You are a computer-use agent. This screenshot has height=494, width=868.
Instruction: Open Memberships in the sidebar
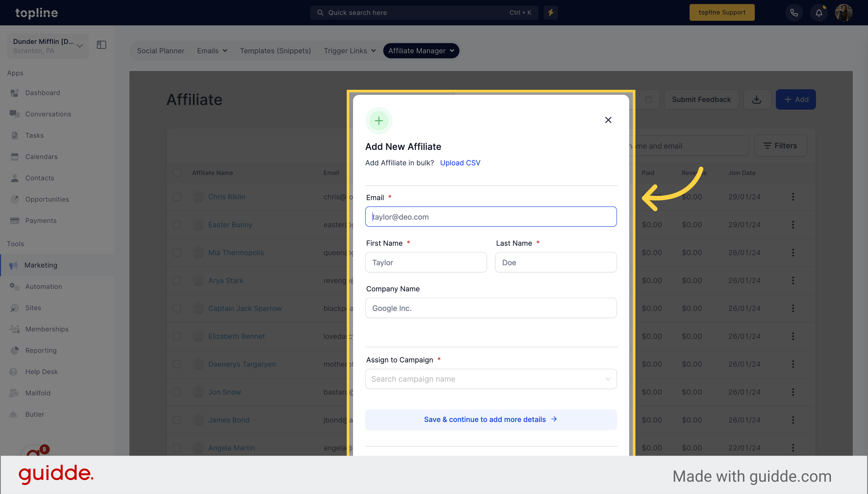click(47, 329)
